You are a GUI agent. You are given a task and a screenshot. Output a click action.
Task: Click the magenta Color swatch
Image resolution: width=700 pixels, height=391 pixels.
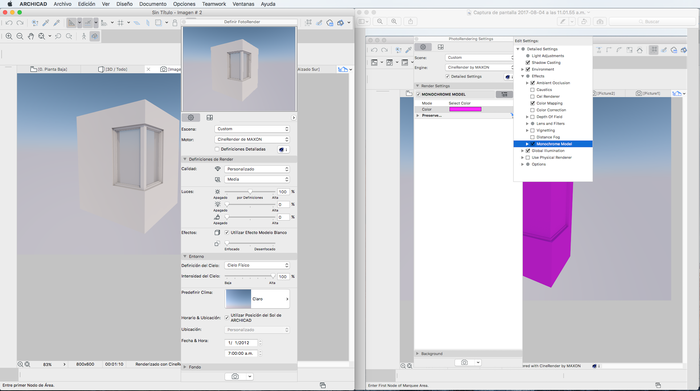(x=465, y=109)
